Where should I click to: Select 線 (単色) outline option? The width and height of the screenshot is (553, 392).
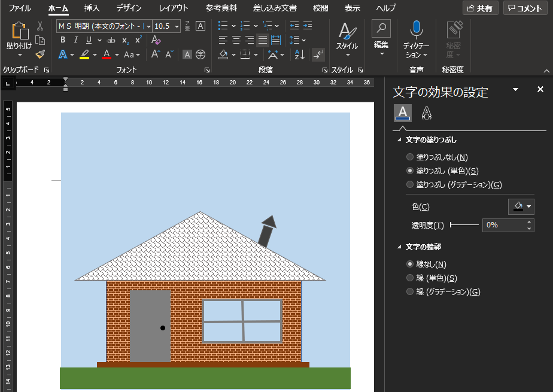coord(410,278)
